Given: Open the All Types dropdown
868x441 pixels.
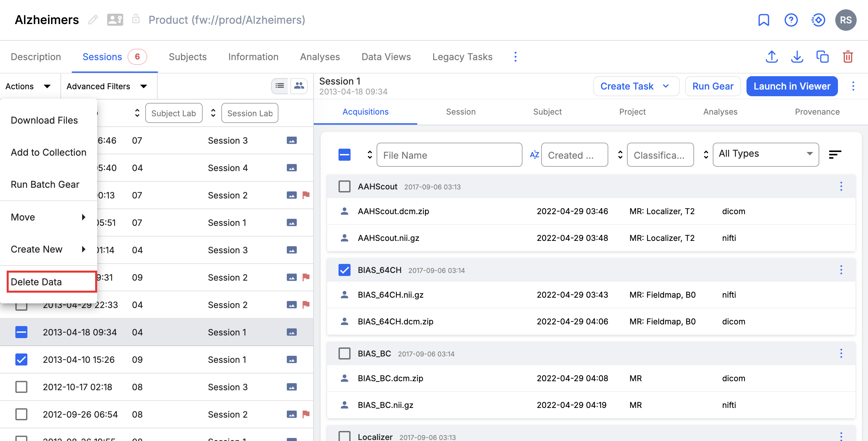Looking at the screenshot, I should [766, 154].
